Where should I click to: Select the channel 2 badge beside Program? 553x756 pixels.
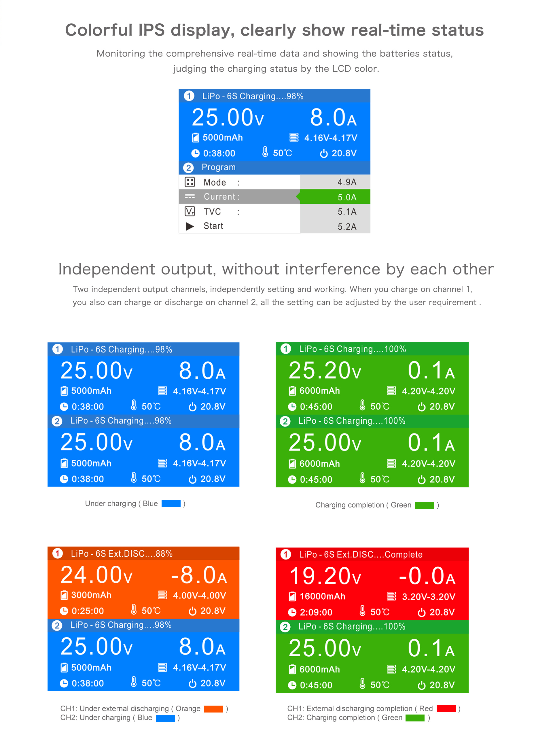pyautogui.click(x=188, y=167)
